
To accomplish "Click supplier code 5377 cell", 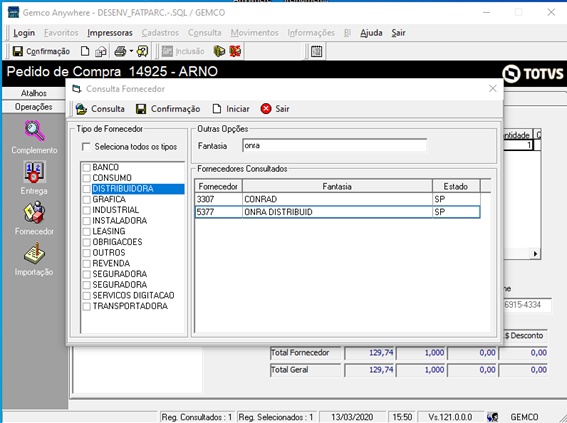I will (x=218, y=212).
